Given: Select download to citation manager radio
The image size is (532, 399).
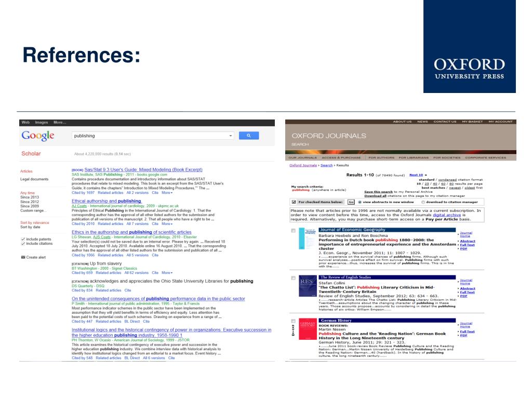Looking at the screenshot, I should pyautogui.click(x=423, y=202).
